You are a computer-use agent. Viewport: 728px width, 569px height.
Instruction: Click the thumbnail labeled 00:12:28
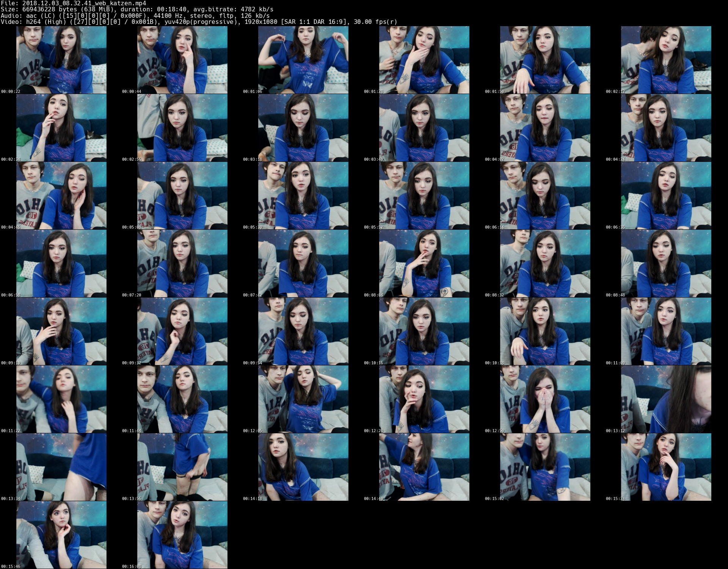coord(424,399)
